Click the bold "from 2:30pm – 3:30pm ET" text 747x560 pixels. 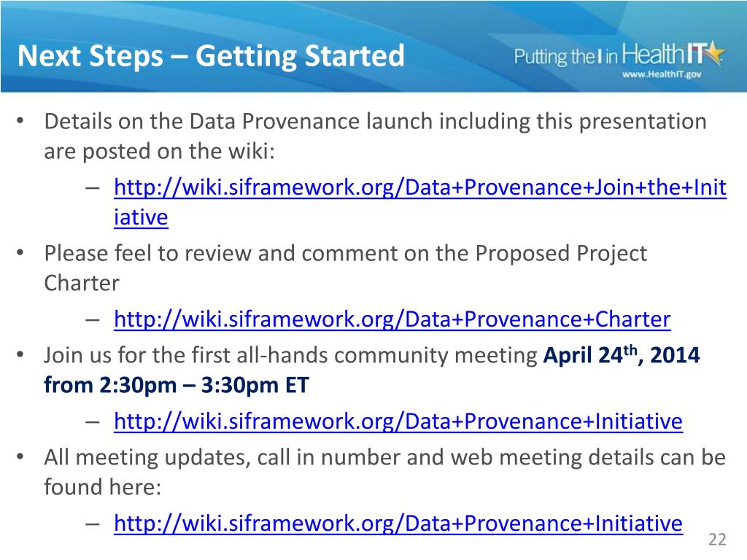[x=177, y=385]
